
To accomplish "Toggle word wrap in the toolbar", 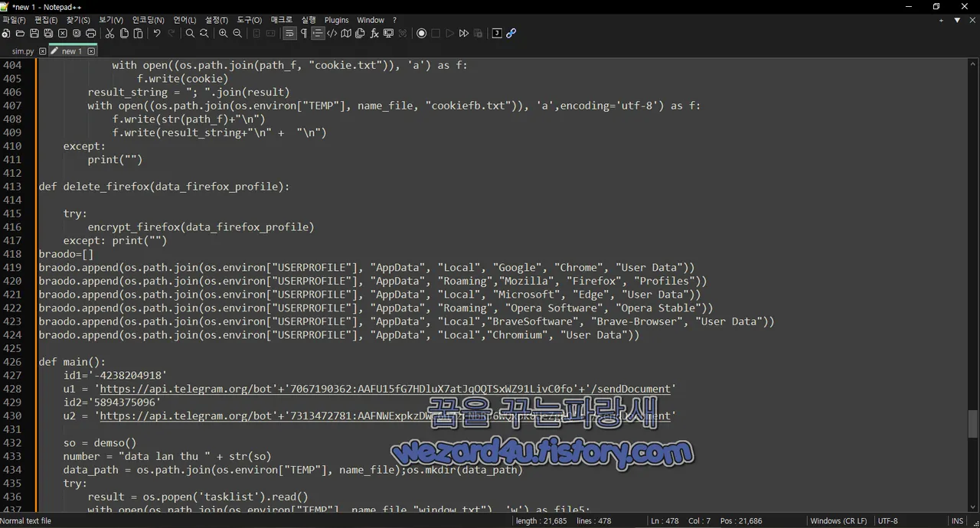I will point(289,34).
